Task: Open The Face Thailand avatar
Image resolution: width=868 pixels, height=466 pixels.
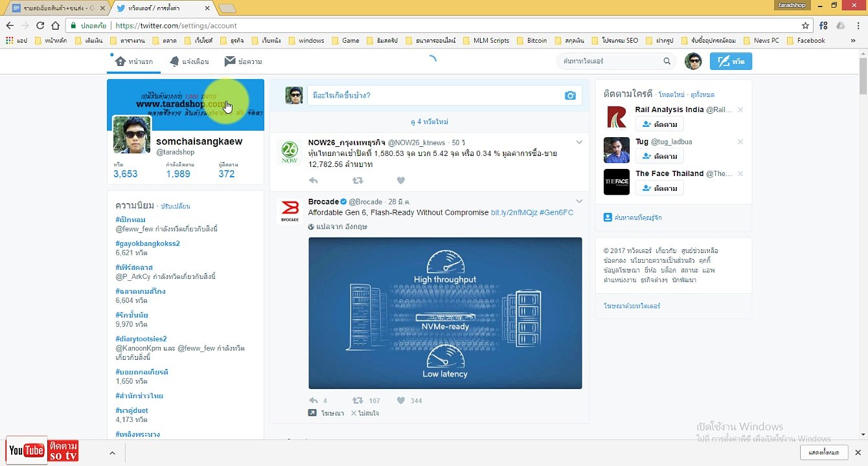Action: (616, 182)
